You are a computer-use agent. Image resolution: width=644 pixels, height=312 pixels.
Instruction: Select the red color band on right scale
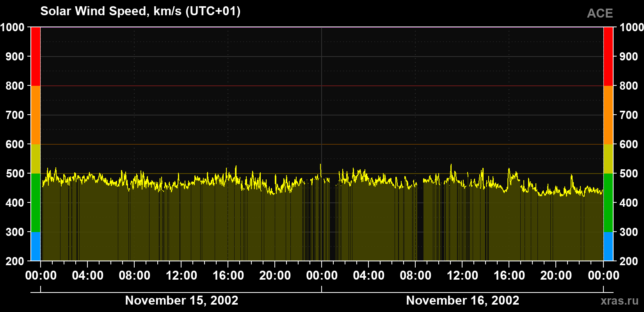tap(608, 57)
